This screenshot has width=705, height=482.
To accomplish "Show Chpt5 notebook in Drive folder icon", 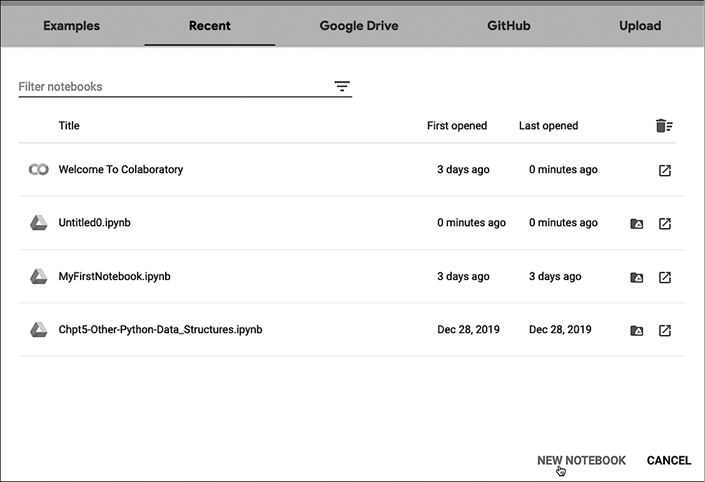I will [x=636, y=330].
